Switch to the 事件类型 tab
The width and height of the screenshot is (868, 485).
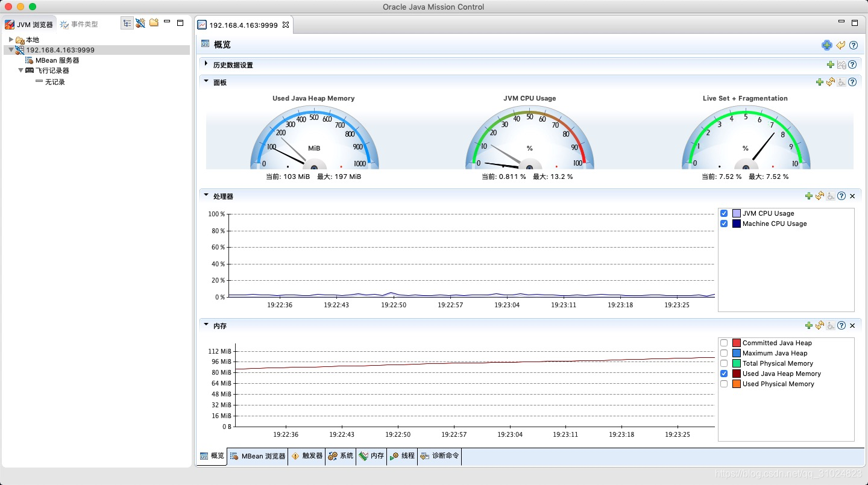tap(79, 25)
